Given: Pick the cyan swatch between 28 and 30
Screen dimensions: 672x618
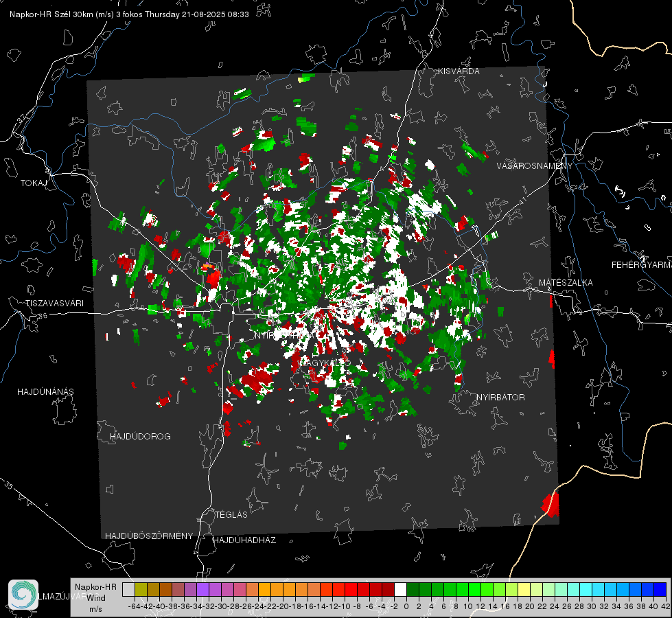Looking at the screenshot, I should click(x=586, y=589).
